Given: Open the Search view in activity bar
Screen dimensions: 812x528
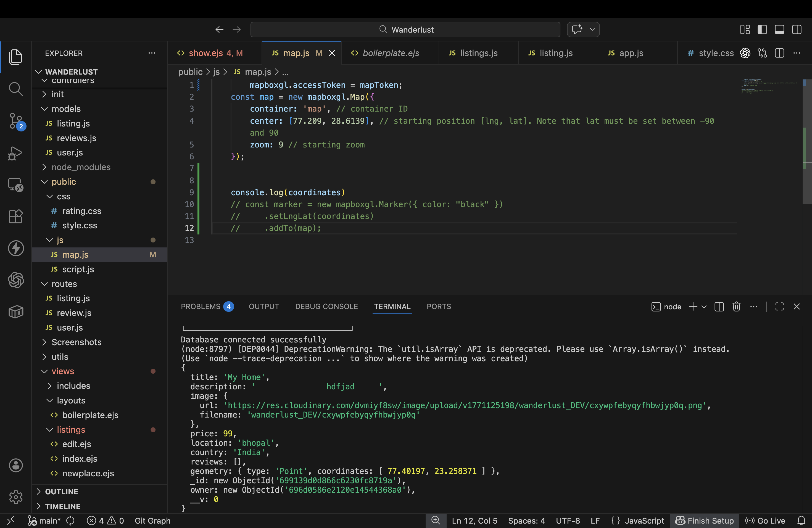Looking at the screenshot, I should pyautogui.click(x=15, y=89).
